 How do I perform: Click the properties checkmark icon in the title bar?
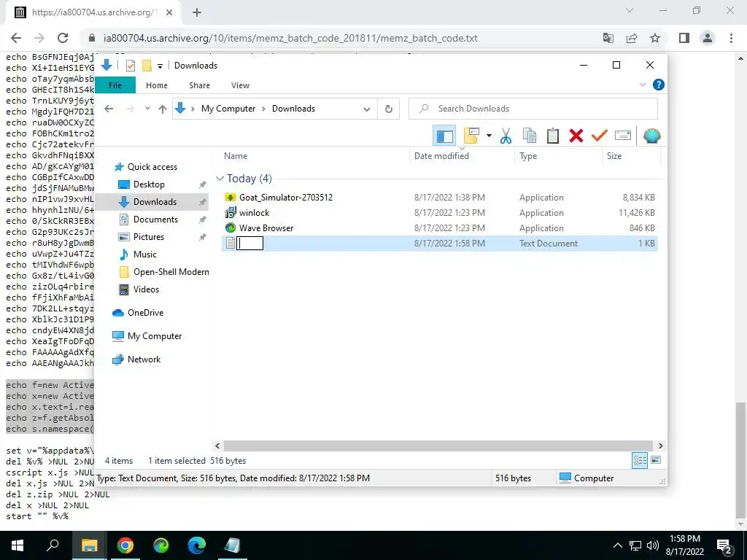[x=130, y=65]
